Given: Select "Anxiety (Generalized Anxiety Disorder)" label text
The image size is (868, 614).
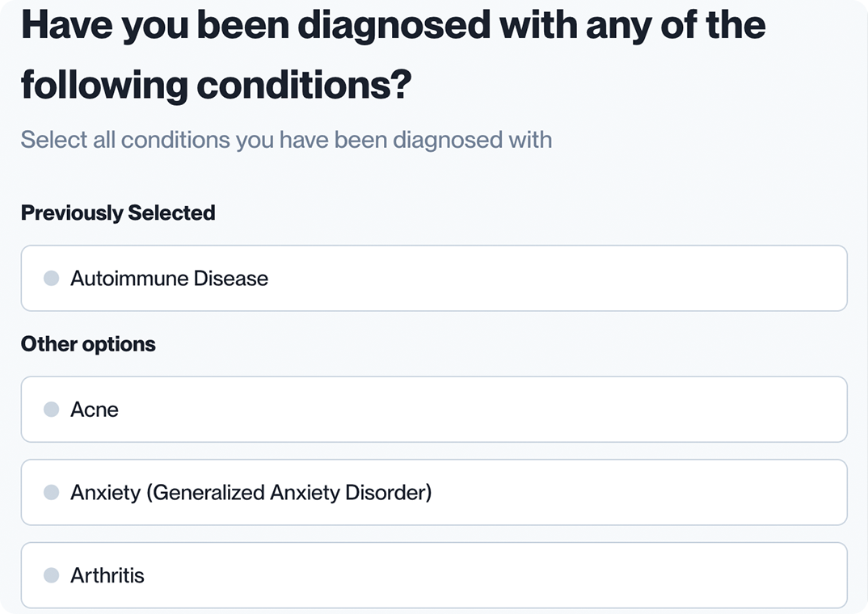Looking at the screenshot, I should 251,492.
